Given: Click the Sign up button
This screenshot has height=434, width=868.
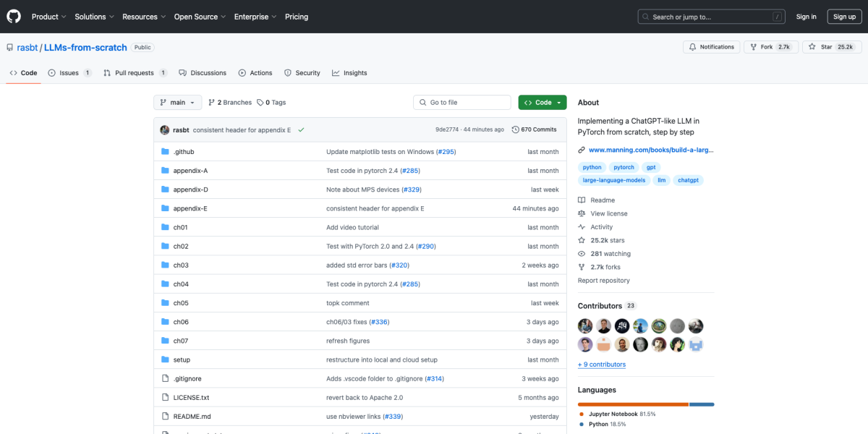Looking at the screenshot, I should (844, 17).
